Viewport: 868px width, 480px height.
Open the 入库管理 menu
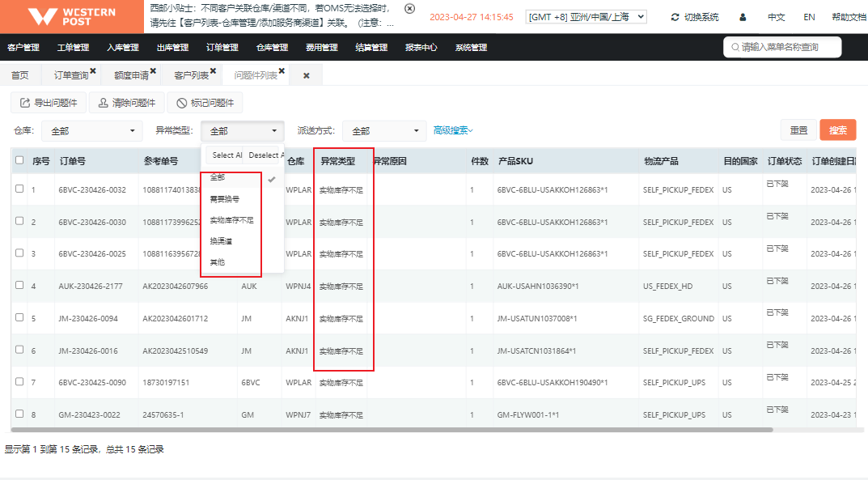123,48
